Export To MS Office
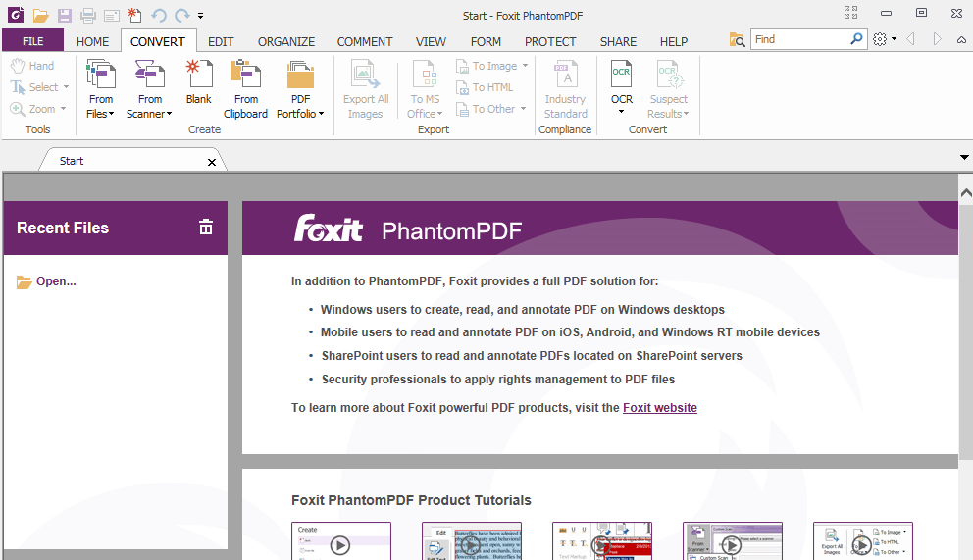 [x=425, y=88]
